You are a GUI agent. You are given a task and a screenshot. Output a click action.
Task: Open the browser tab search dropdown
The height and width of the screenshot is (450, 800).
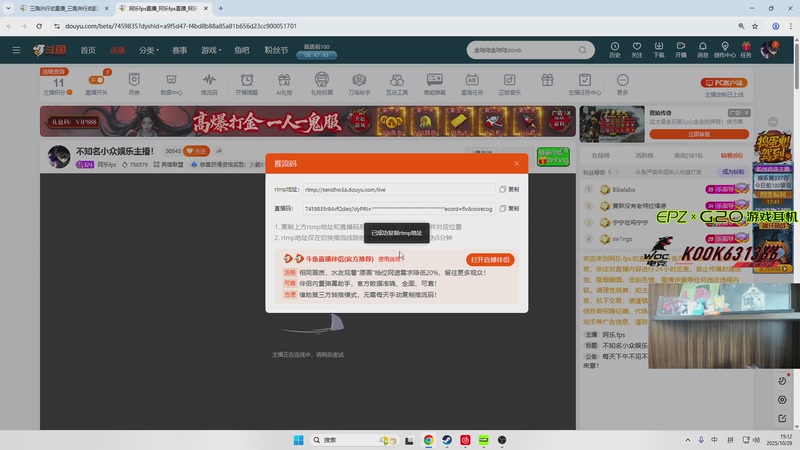8,8
